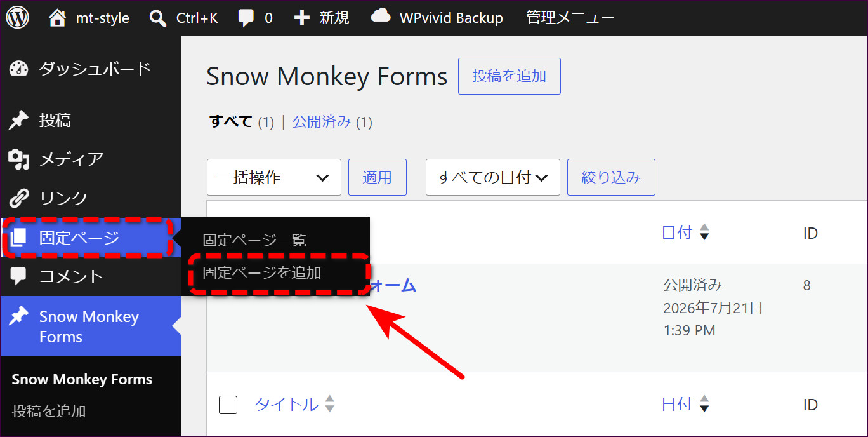Viewport: 868px width, 437px height.
Task: Open the すべての日付 date filter dropdown
Action: point(493,177)
